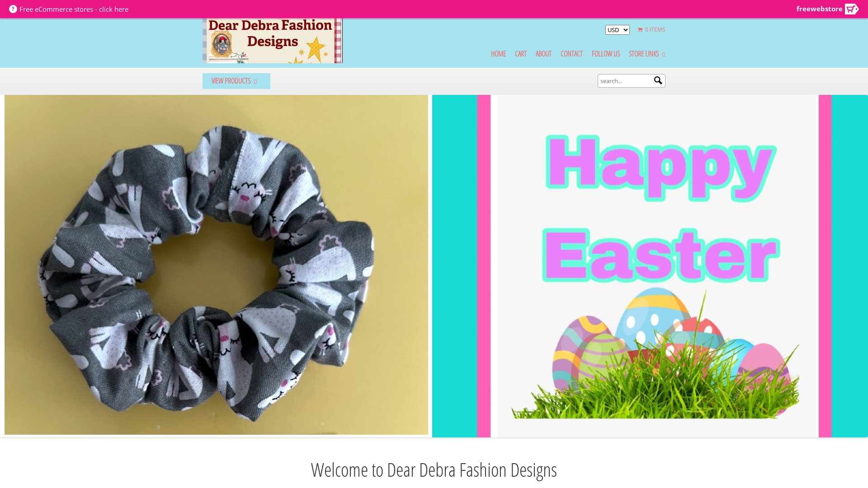868x488 pixels.
Task: Select the search magnifier icon
Action: pyautogui.click(x=658, y=80)
